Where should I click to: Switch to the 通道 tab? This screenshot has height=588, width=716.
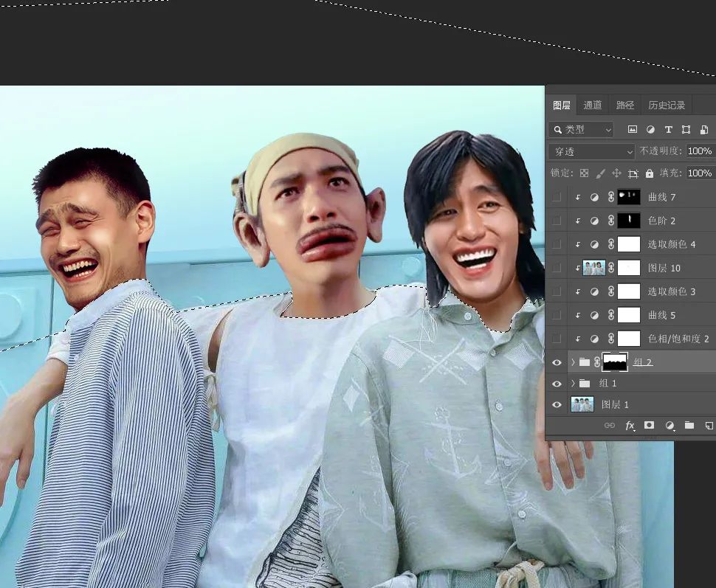[x=593, y=106]
